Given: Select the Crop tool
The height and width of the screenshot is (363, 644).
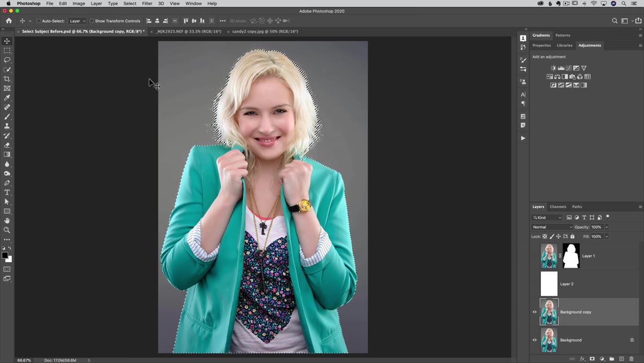Looking at the screenshot, I should point(7,79).
